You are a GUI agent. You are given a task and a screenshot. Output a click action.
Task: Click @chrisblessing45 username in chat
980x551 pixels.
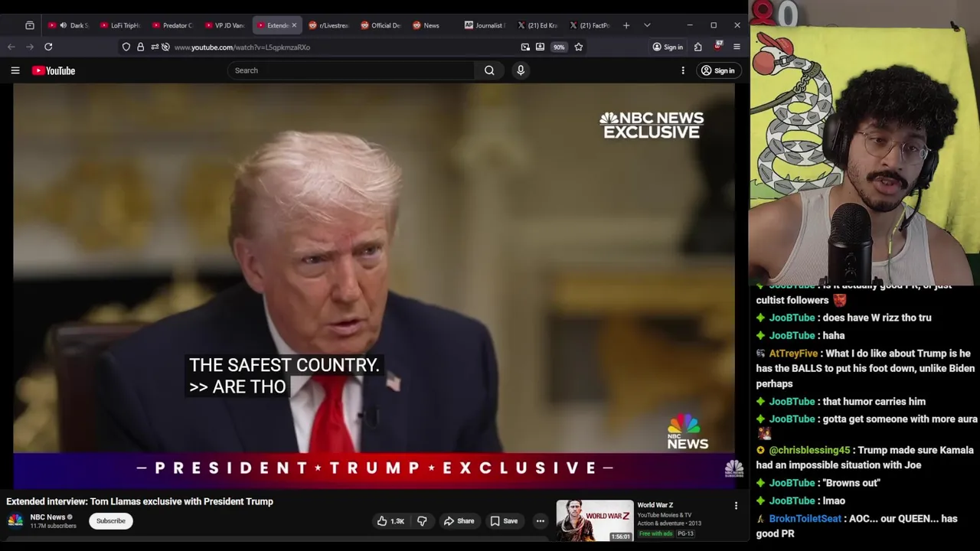[x=809, y=450]
